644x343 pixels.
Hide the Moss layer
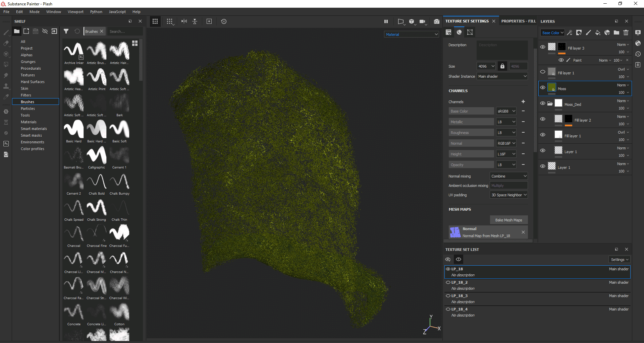543,87
